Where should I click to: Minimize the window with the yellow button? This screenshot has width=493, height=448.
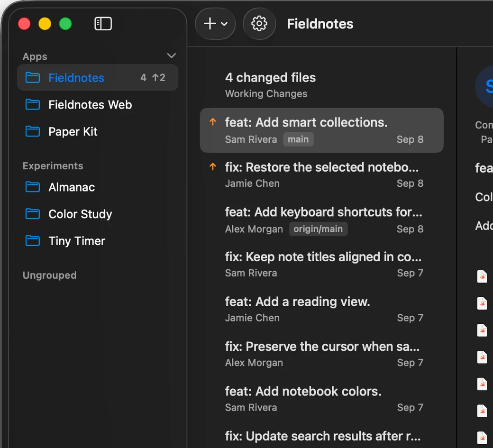point(45,24)
